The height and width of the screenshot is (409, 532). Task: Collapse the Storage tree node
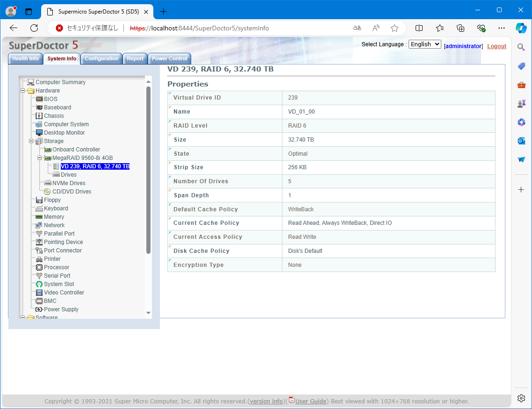pyautogui.click(x=31, y=141)
